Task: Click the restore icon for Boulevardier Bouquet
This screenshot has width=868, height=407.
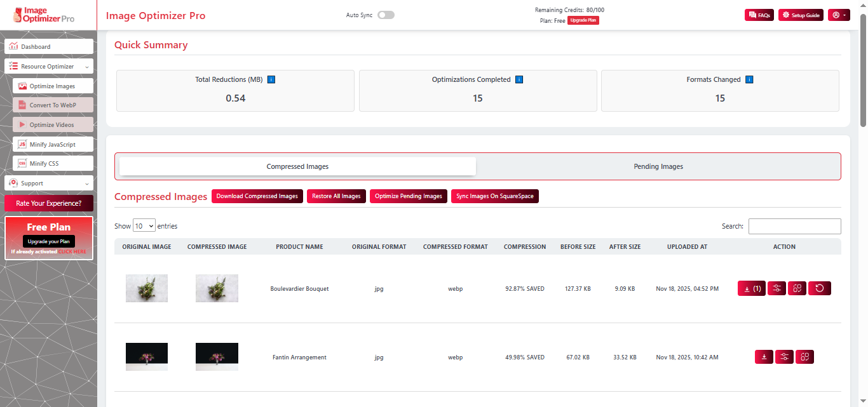Action: (x=819, y=288)
